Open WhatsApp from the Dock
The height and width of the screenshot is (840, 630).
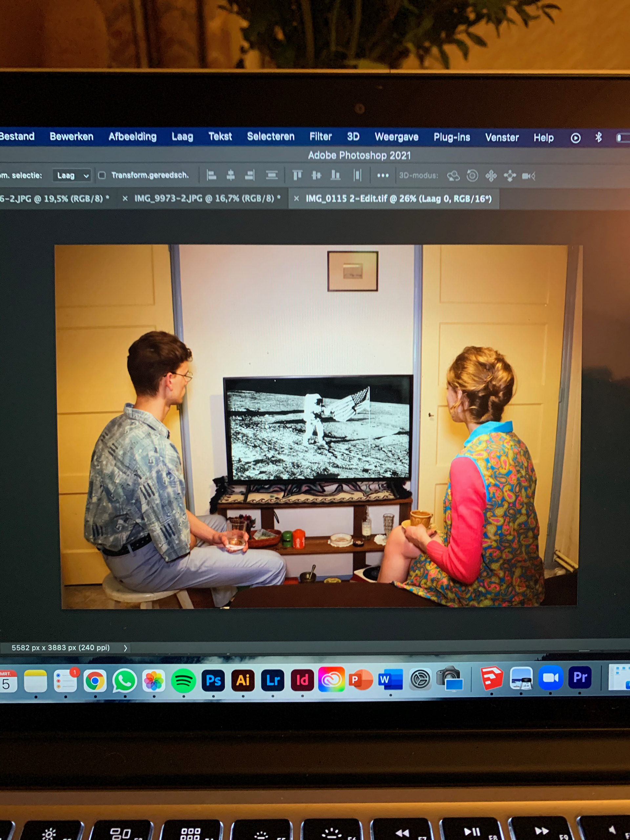coord(124,681)
